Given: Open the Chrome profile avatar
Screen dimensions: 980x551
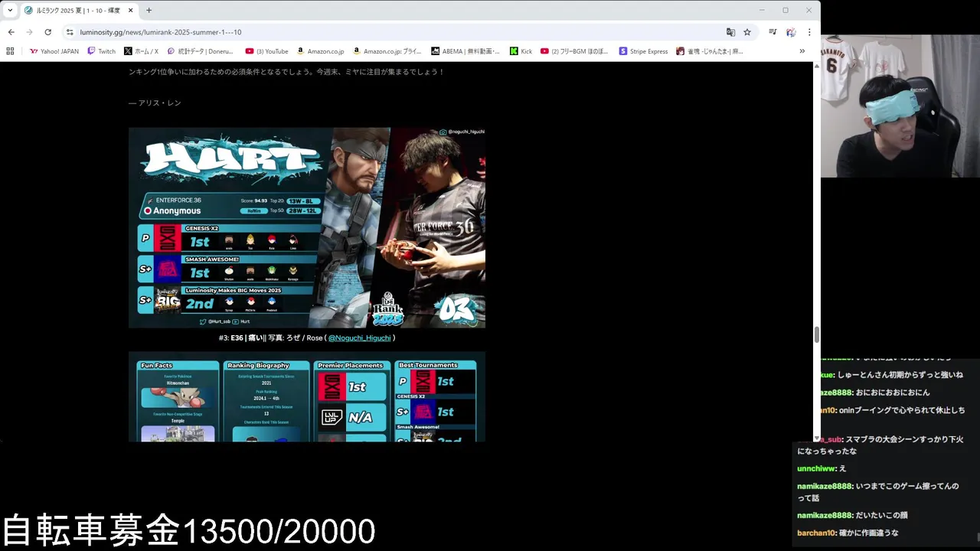Looking at the screenshot, I should [x=791, y=32].
